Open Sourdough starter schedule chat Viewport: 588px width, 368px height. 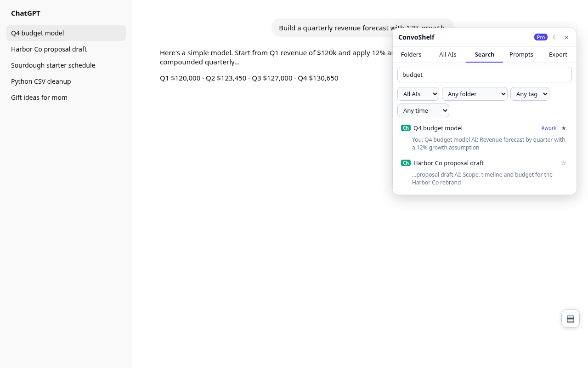click(66, 65)
